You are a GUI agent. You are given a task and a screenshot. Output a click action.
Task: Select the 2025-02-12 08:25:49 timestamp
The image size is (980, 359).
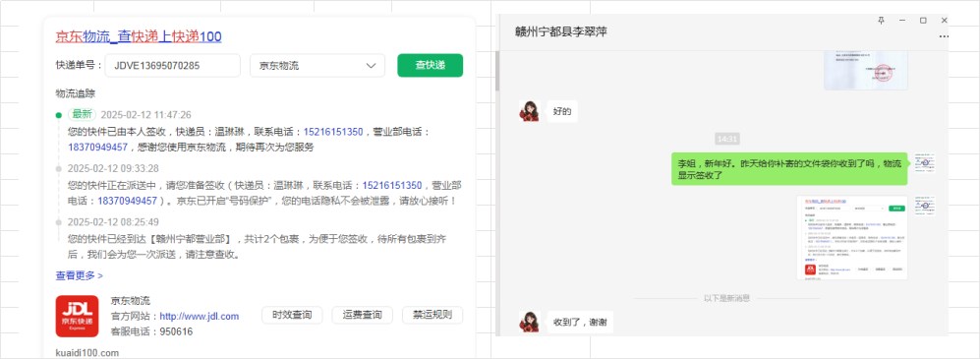pyautogui.click(x=113, y=222)
